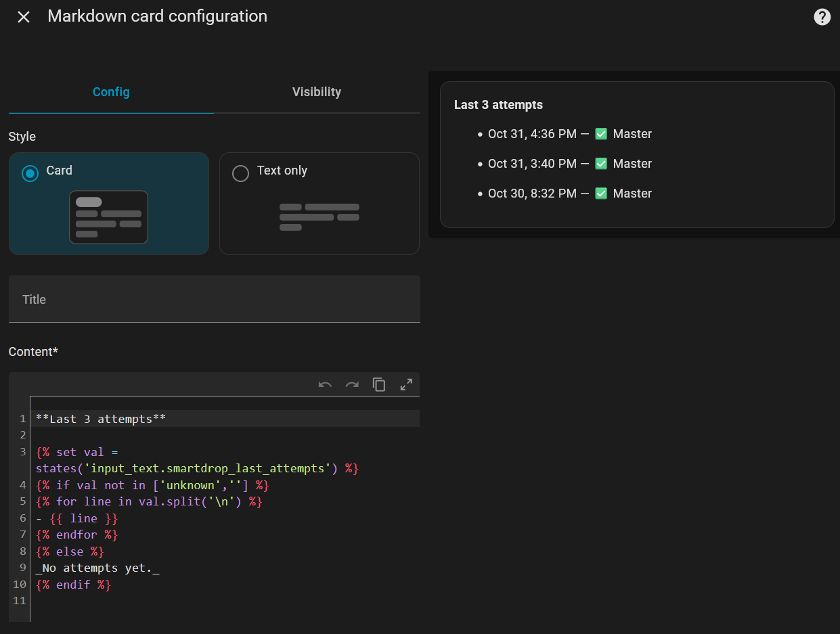840x634 pixels.
Task: Click the undo icon in editor toolbar
Action: [x=325, y=385]
